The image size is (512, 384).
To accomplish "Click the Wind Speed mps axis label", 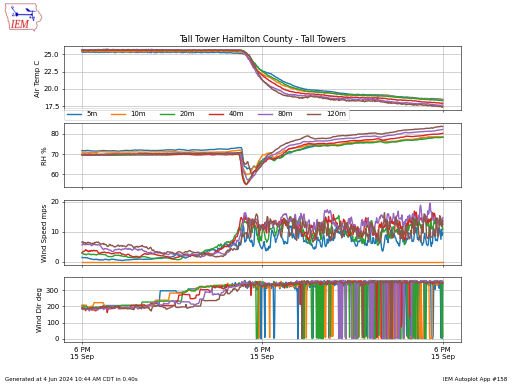I will coord(44,234).
